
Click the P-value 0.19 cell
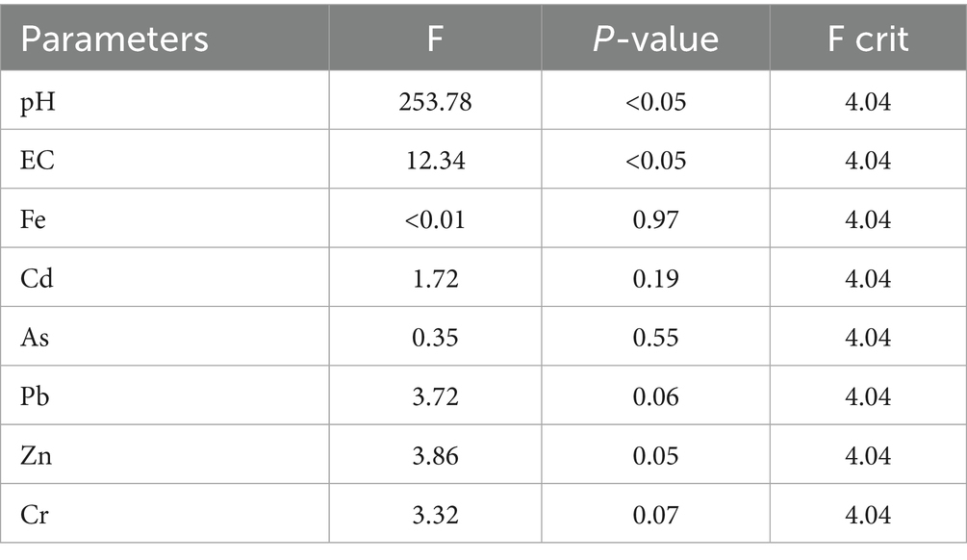pos(655,278)
